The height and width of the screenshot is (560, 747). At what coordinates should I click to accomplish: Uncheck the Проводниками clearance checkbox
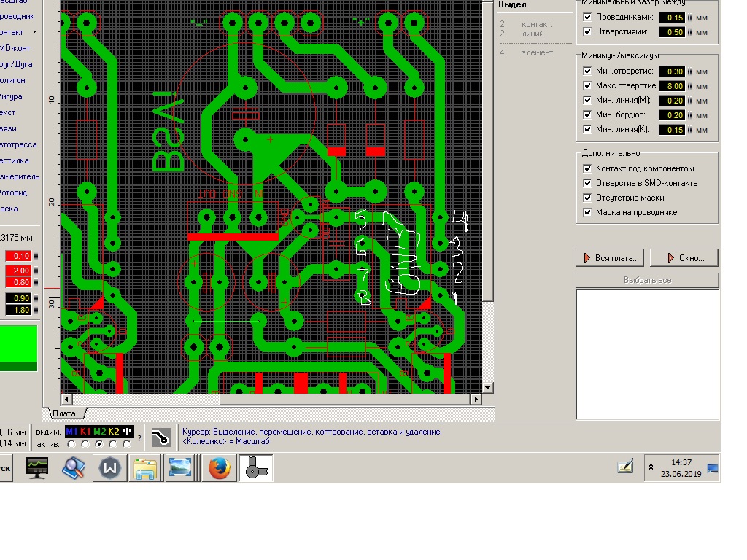click(x=587, y=17)
